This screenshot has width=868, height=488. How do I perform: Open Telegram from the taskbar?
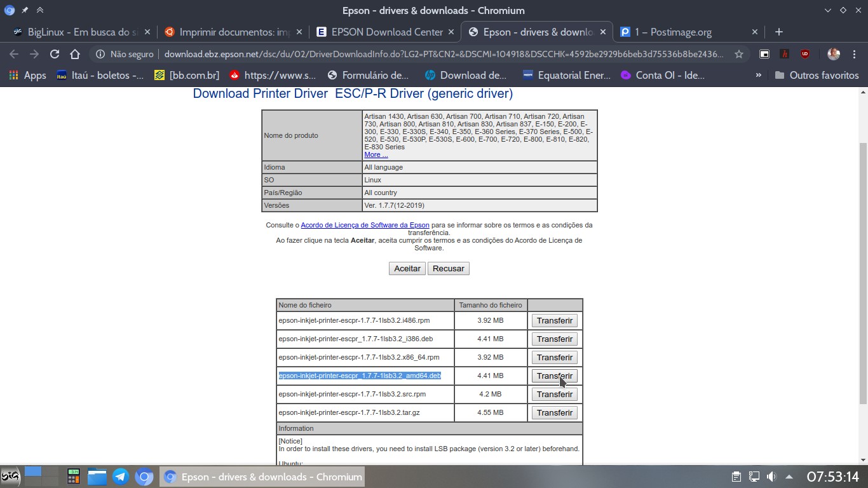pyautogui.click(x=121, y=477)
